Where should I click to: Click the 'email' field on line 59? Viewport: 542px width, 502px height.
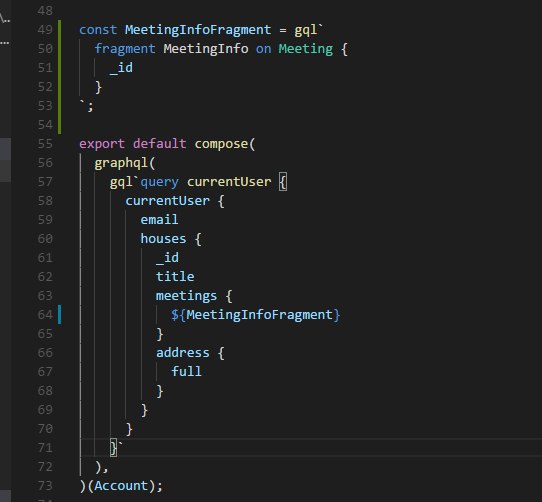point(159,220)
